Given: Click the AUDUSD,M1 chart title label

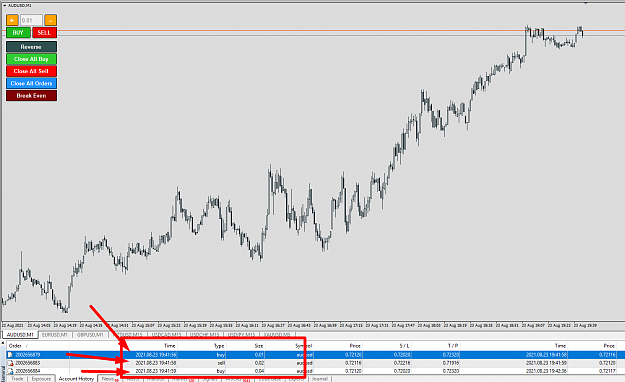Looking at the screenshot, I should coord(19,6).
